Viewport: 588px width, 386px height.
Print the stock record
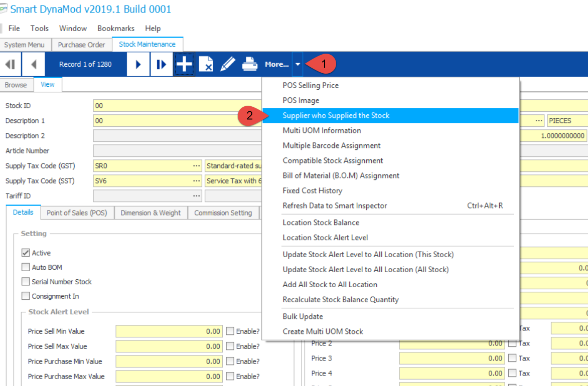[x=250, y=65]
